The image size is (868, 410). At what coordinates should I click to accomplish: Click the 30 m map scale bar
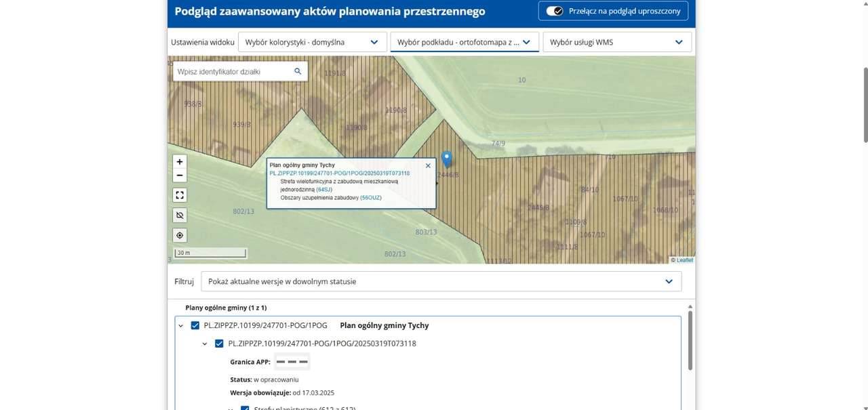210,253
